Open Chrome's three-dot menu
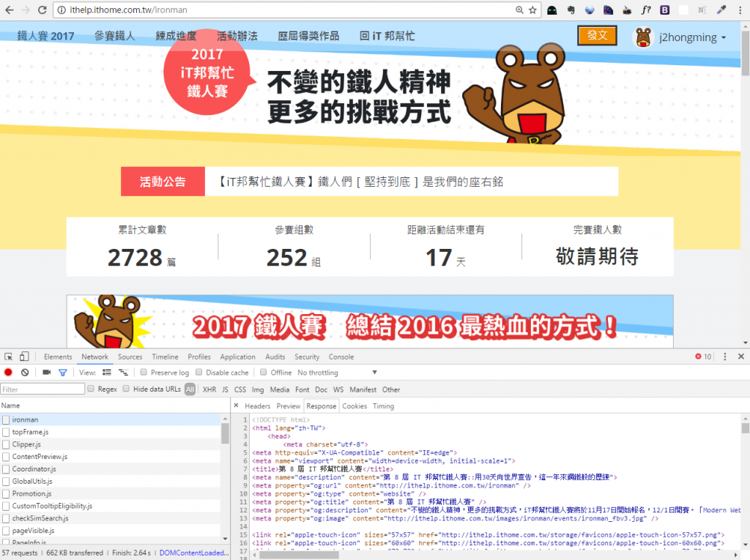 click(740, 10)
